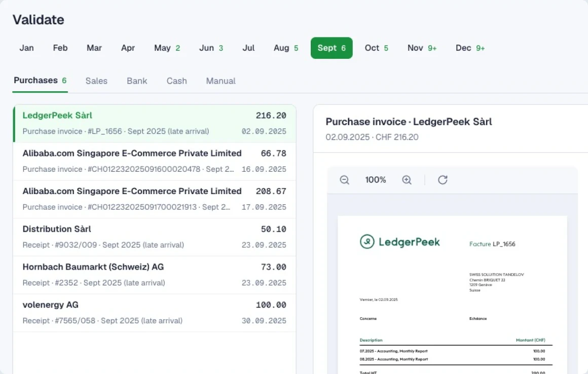Open the Cash tab
The image size is (588, 374).
[176, 81]
